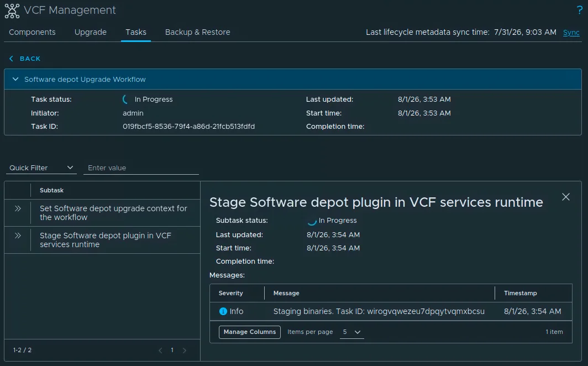Click the Subtask status spinner icon

pos(312,221)
